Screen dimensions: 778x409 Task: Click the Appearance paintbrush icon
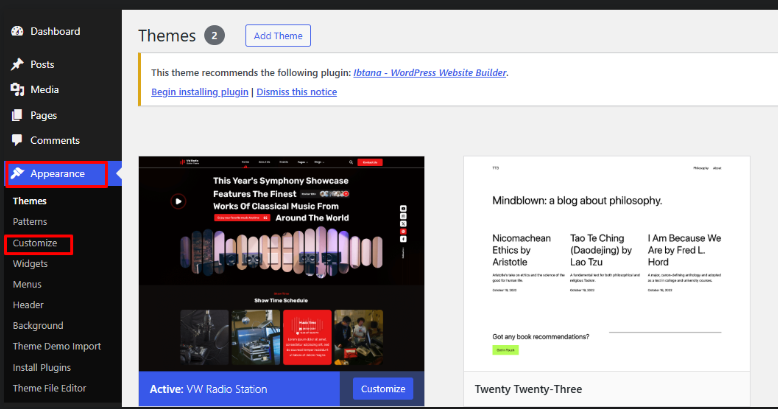click(x=18, y=173)
